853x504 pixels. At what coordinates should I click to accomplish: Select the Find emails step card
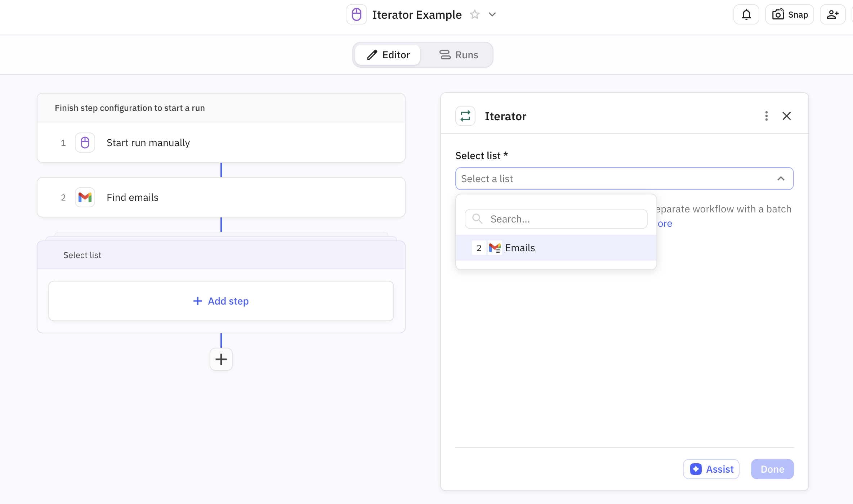coord(221,197)
